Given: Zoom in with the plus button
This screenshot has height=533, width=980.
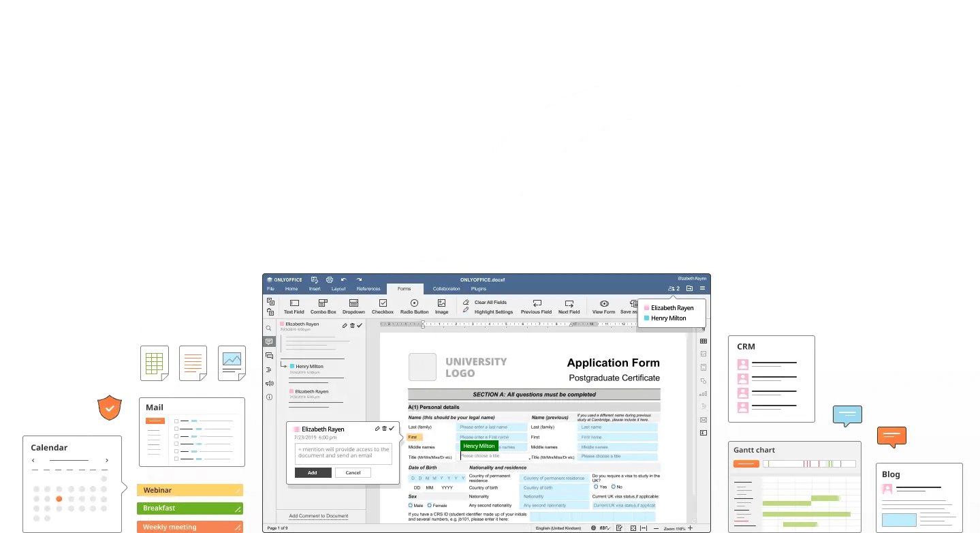Looking at the screenshot, I should click(691, 528).
